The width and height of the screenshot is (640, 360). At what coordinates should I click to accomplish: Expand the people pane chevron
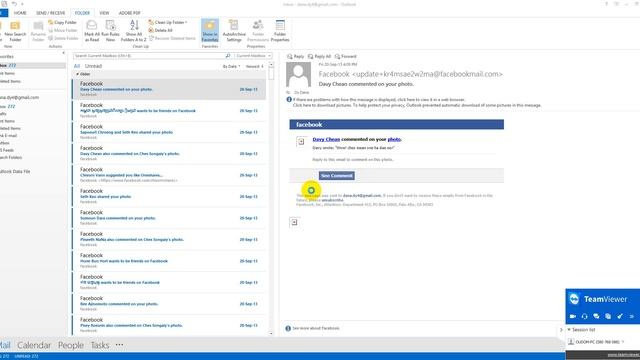click(561, 329)
